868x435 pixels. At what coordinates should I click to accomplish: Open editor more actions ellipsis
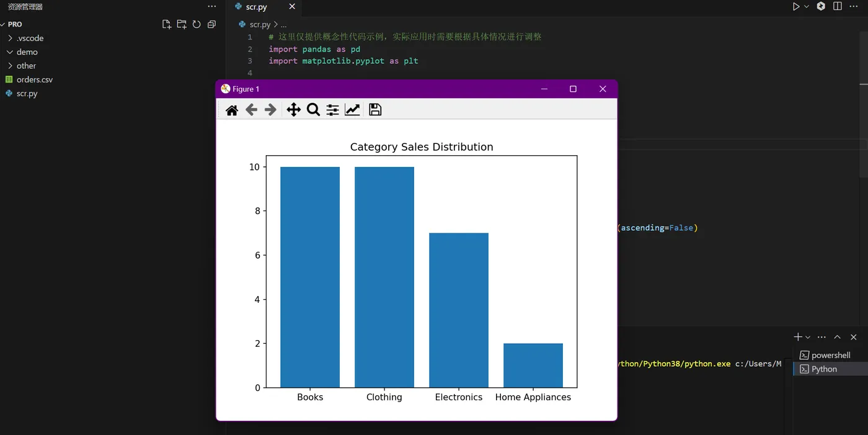[x=854, y=7]
